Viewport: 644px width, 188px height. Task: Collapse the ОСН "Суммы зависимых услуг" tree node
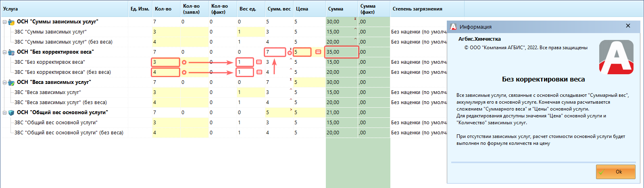pos(5,22)
